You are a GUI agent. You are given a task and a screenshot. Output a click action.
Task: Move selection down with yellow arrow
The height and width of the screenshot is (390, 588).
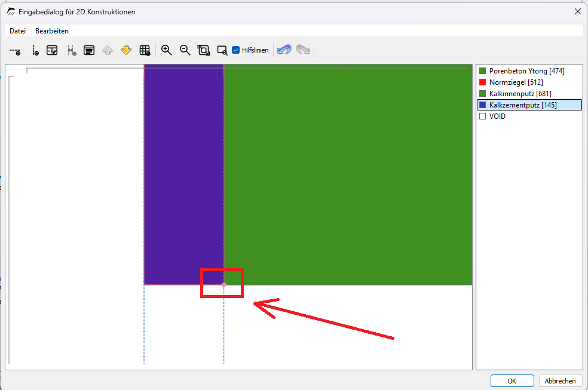pos(126,50)
